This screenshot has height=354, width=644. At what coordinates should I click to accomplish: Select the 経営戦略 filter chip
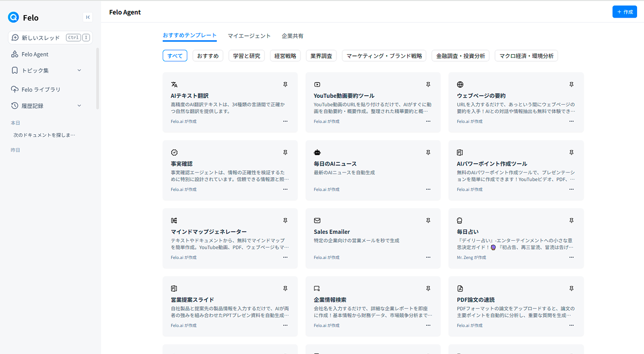pos(286,56)
